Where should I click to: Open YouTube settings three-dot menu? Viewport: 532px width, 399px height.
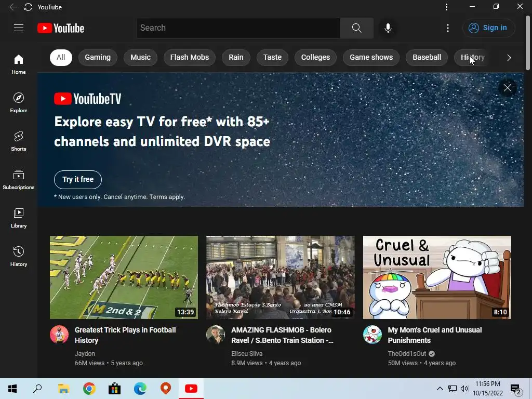point(448,28)
